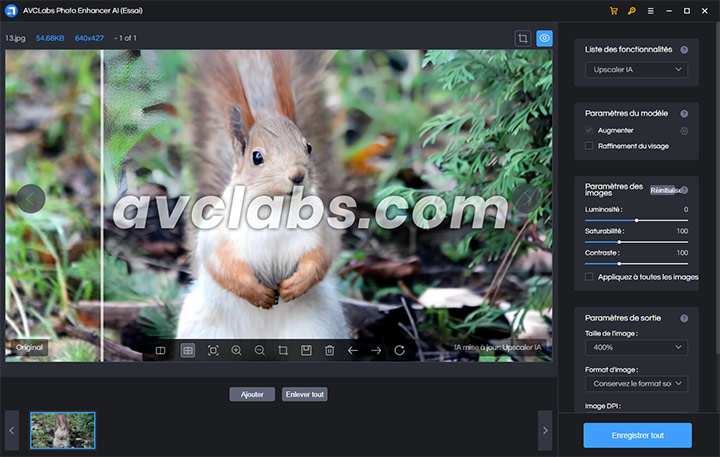Image resolution: width=720 pixels, height=457 pixels.
Task: Click the key registration icon
Action: (x=632, y=11)
